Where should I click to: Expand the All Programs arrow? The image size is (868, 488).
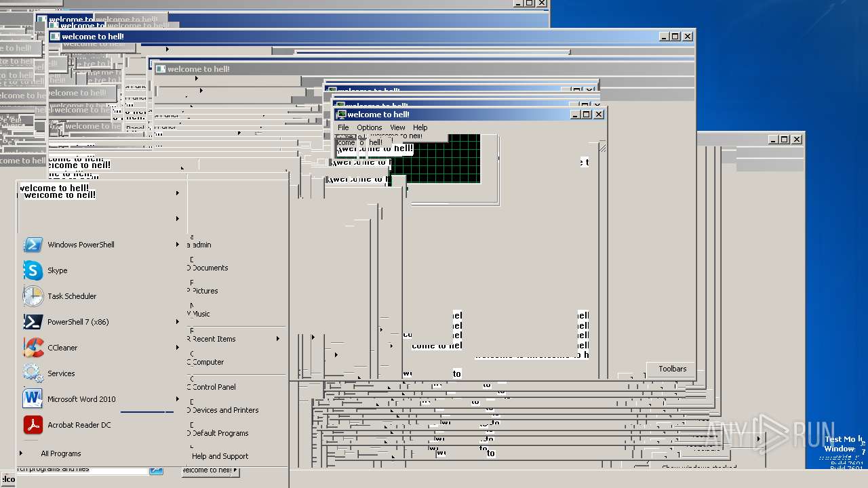point(21,453)
